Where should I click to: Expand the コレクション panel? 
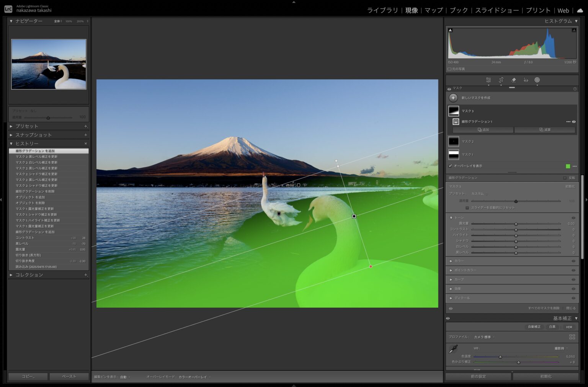click(29, 275)
